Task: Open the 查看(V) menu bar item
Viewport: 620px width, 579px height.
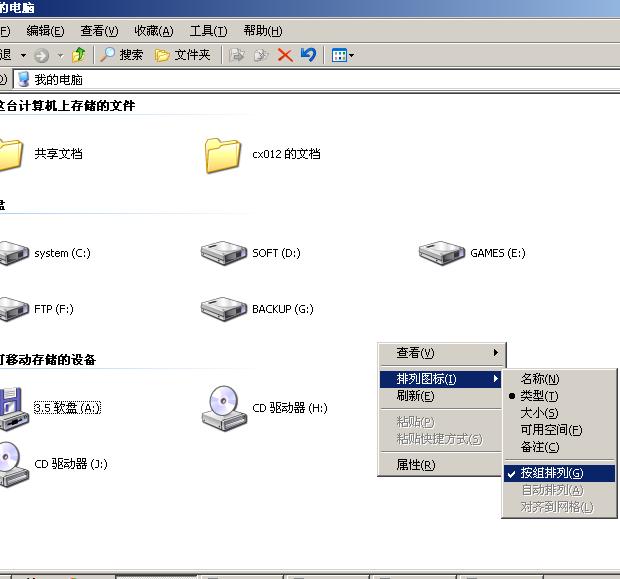Action: (99, 31)
